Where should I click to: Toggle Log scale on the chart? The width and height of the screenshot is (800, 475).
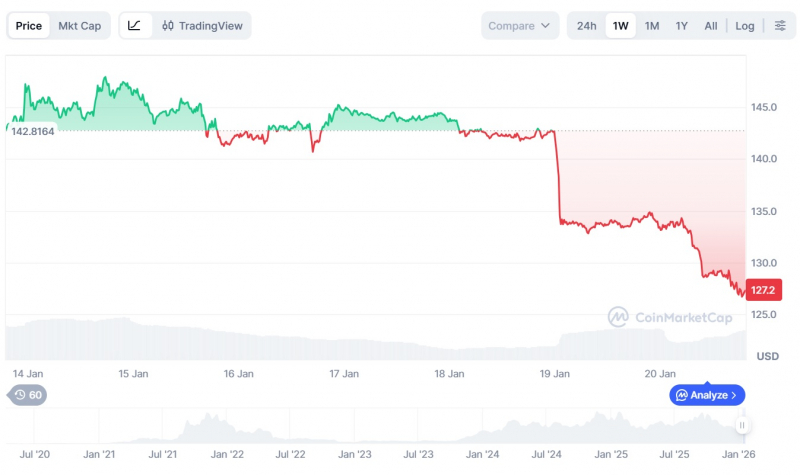[x=744, y=26]
